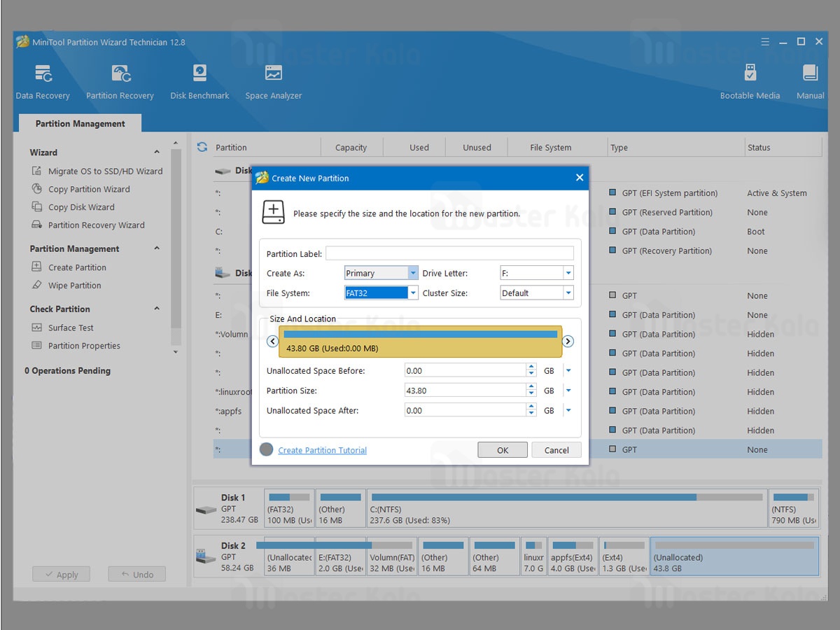
Task: Click the 43.80 GB partition size bar
Action: pos(421,342)
